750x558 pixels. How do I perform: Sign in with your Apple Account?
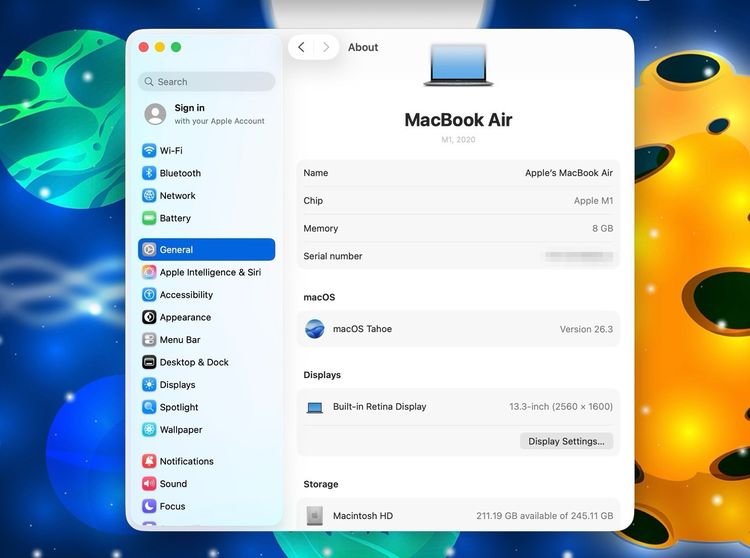[207, 114]
